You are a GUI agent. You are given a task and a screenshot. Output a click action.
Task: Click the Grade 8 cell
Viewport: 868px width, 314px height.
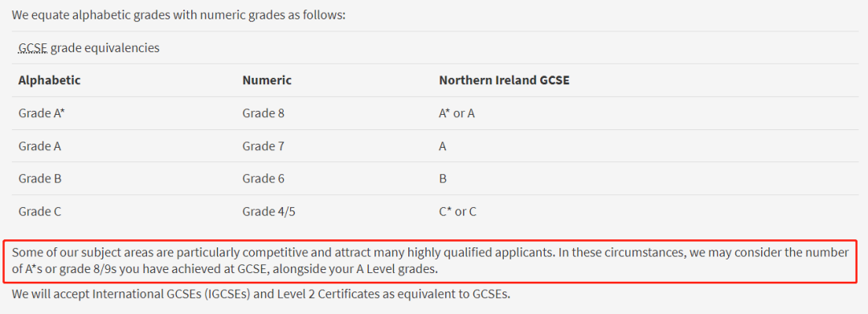264,113
